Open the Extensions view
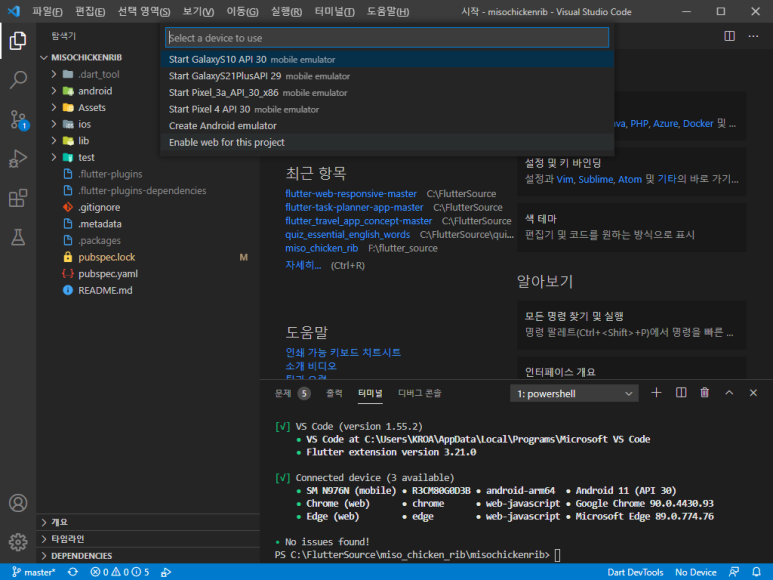Screen dimensions: 773x580 coord(18,198)
